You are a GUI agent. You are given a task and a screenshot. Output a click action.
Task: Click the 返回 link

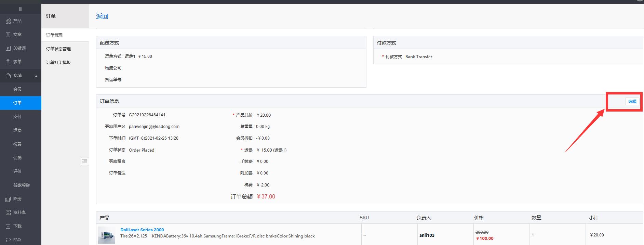102,16
